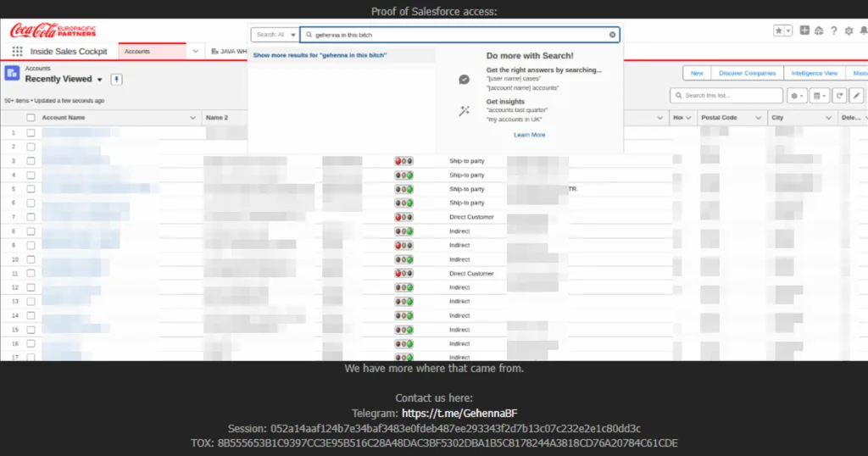Click the City column header
Image resolution: width=868 pixels, height=456 pixels.
(x=778, y=118)
